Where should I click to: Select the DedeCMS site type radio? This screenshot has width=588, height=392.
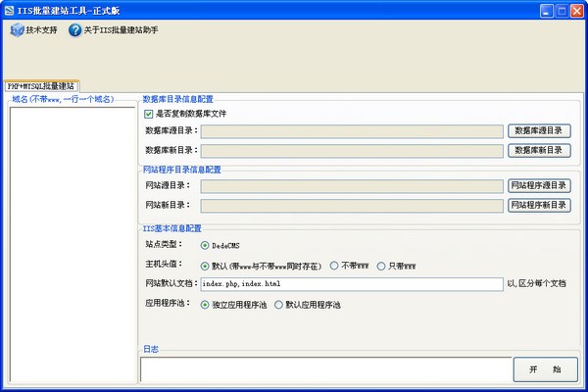(x=205, y=246)
